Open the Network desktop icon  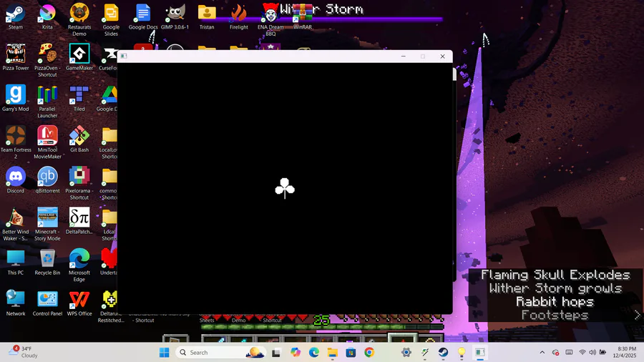(x=16, y=303)
